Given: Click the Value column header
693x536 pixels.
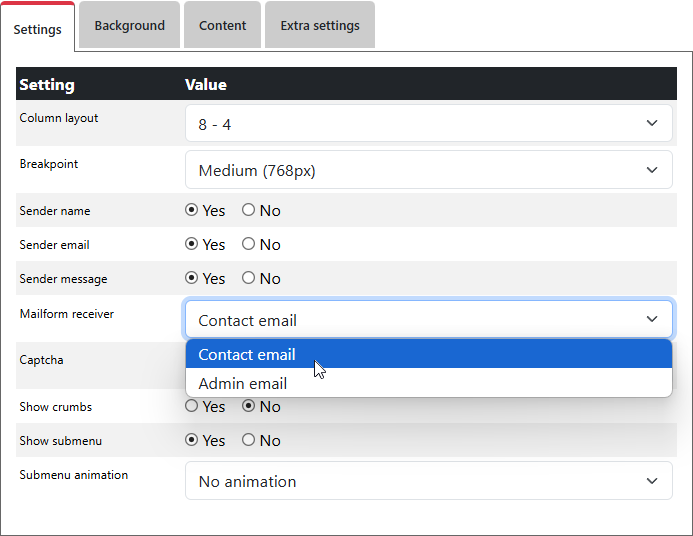Looking at the screenshot, I should coord(206,85).
